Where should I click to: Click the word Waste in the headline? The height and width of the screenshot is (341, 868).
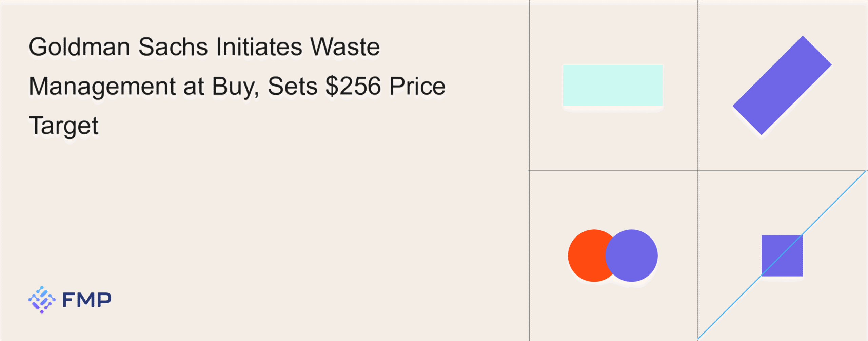(345, 47)
